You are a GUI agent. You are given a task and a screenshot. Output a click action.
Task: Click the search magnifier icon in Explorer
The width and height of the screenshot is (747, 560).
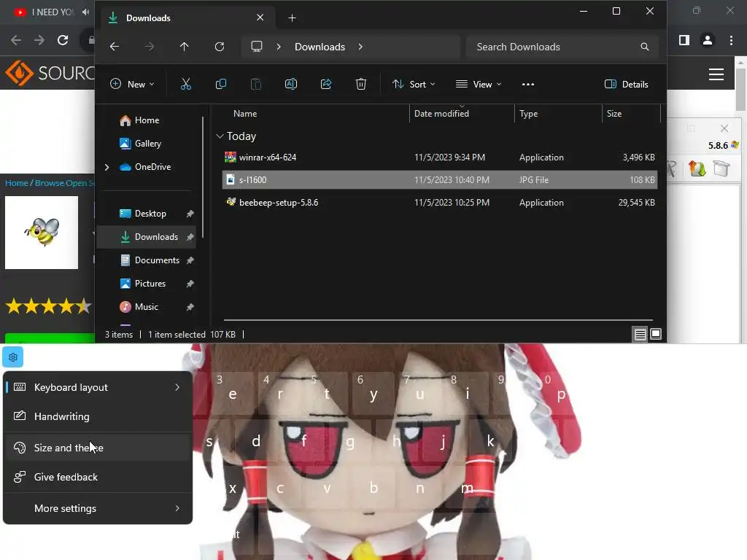(645, 47)
